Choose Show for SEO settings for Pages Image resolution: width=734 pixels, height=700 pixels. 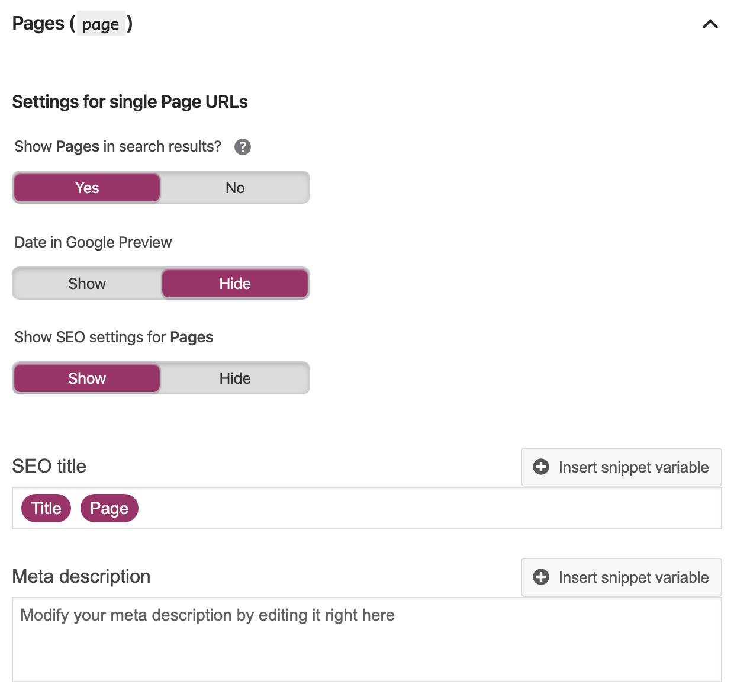(87, 378)
